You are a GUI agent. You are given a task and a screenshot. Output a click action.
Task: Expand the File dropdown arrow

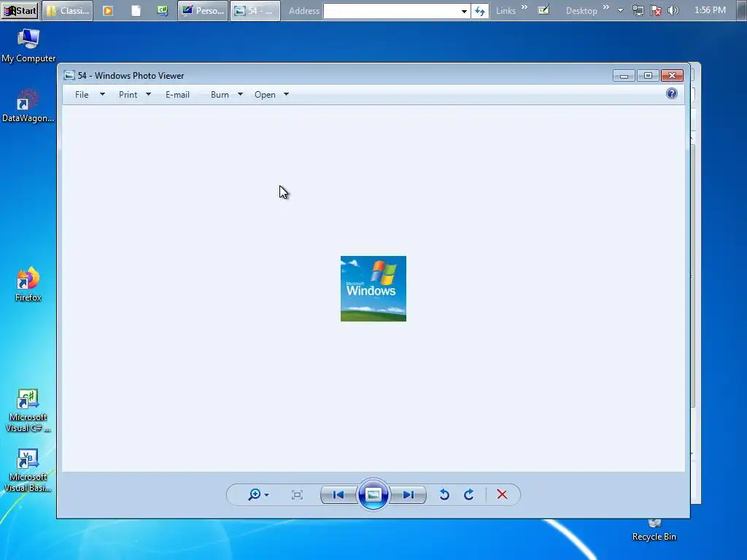(x=102, y=94)
